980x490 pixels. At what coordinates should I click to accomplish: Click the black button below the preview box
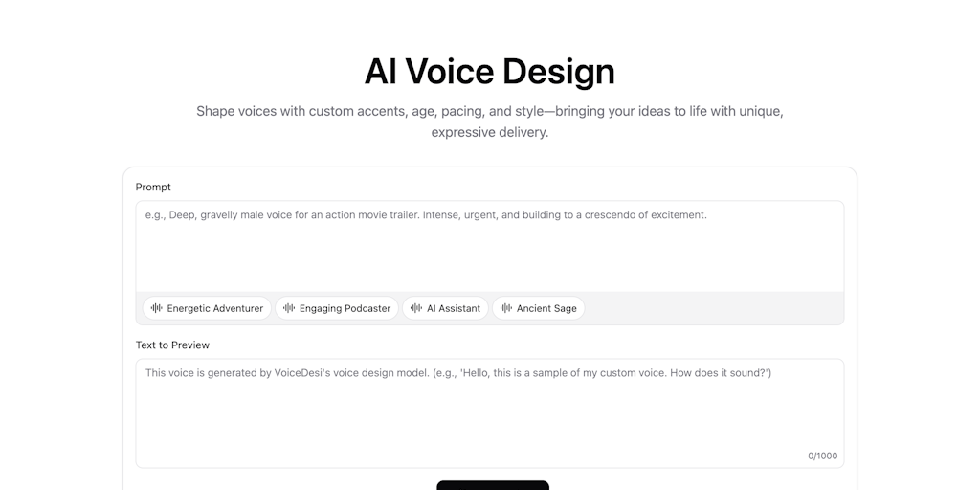click(x=493, y=485)
